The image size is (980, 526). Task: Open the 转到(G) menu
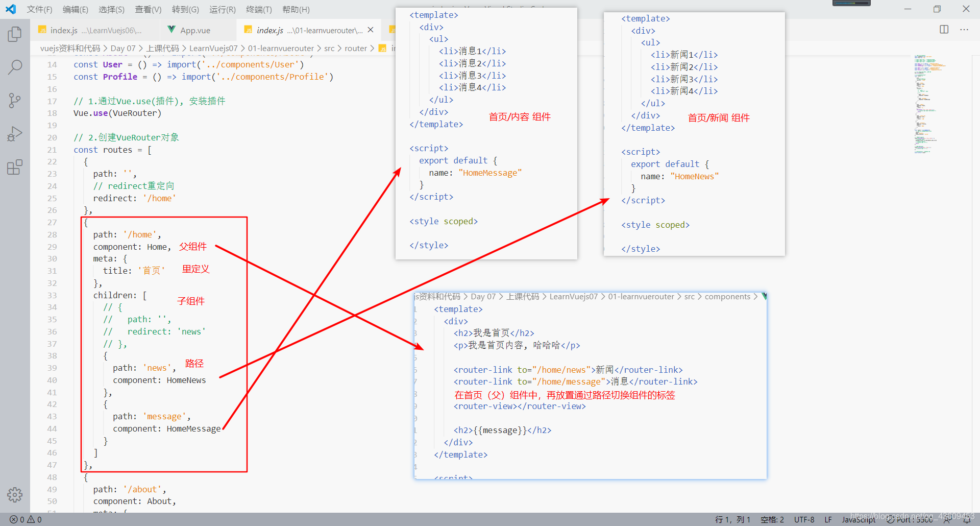pos(185,9)
